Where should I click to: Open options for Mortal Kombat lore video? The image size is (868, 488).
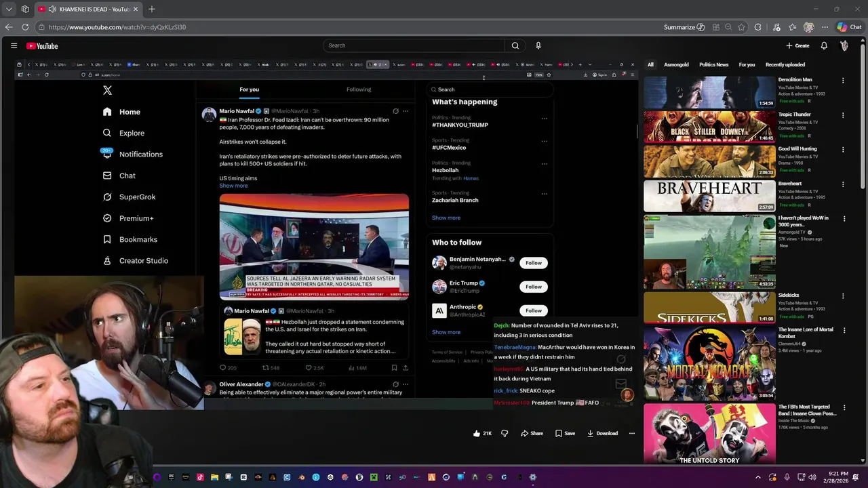[843, 331]
